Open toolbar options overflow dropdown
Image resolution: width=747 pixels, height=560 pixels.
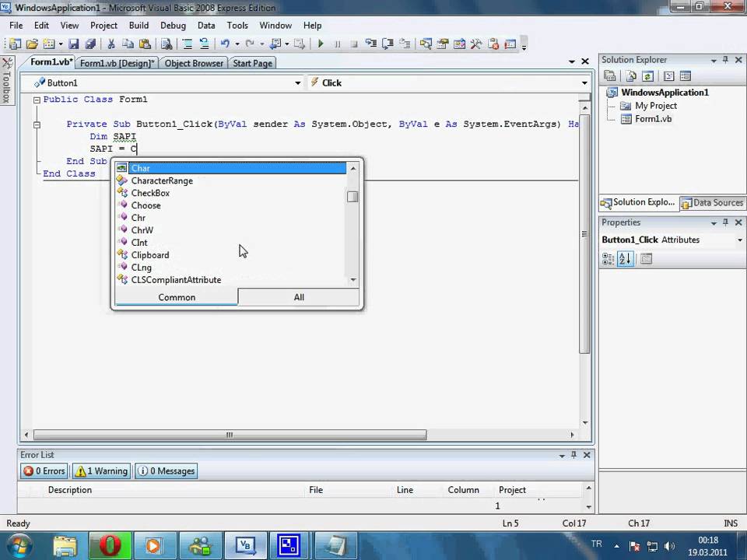pyautogui.click(x=524, y=44)
